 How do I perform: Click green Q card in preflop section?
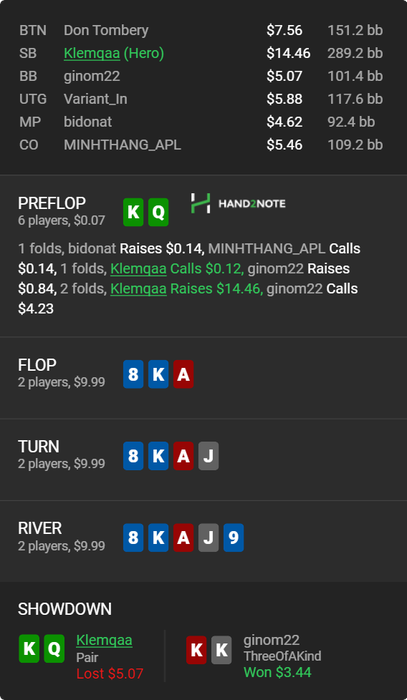pyautogui.click(x=158, y=212)
